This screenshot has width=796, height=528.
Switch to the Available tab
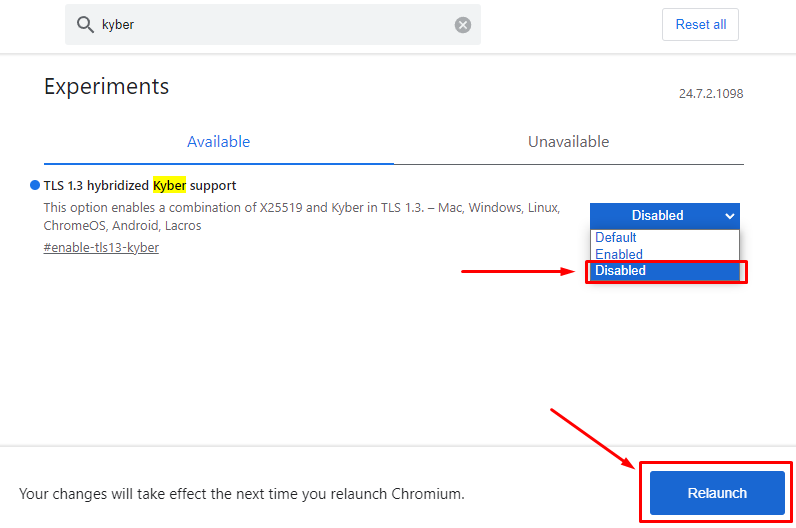pos(219,142)
